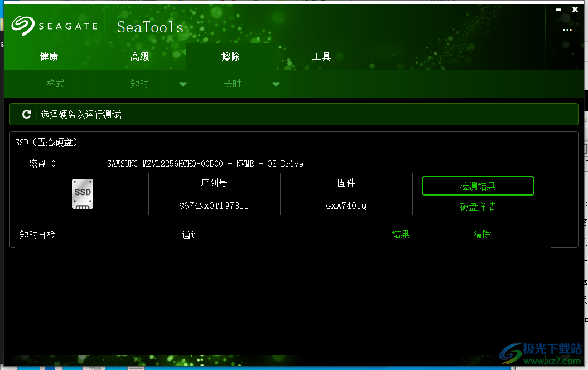Close the SeaTools window
The image size is (588, 370).
pyautogui.click(x=575, y=9)
